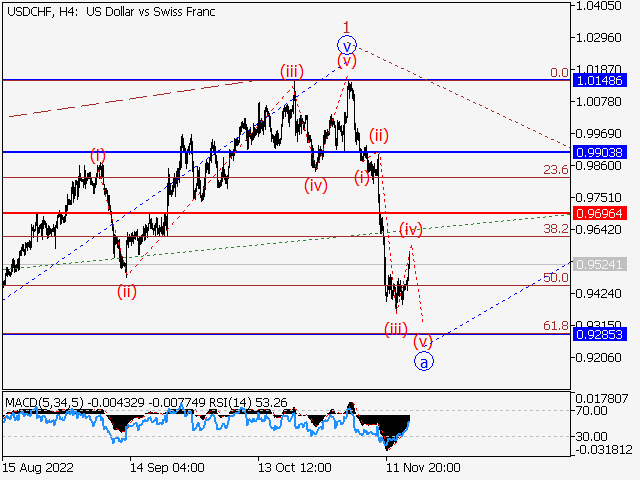
Task: Select the blue 0.92853 price level tag
Action: [x=600, y=334]
